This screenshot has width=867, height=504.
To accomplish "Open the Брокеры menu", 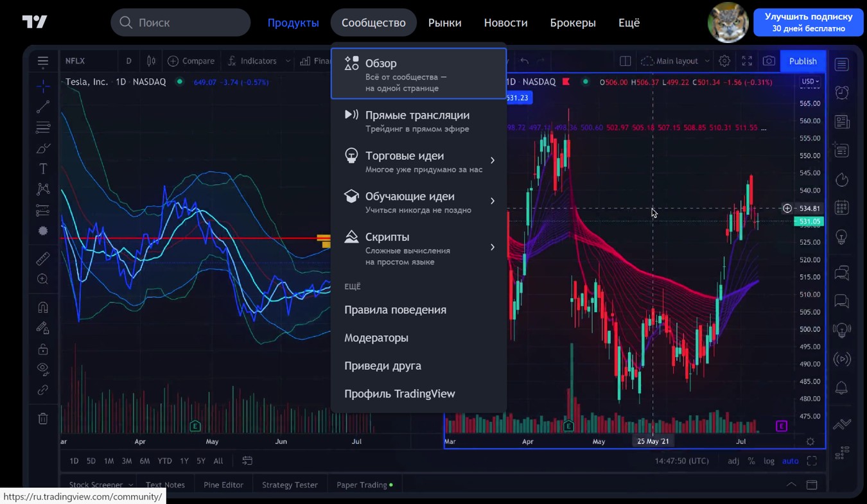I will (x=573, y=22).
